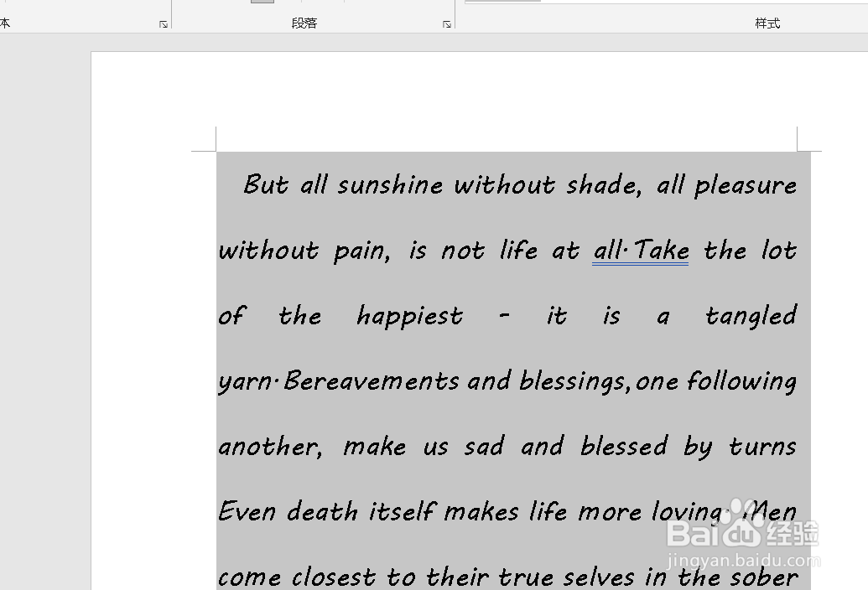868x590 pixels.
Task: Click the word "following" in the text
Action: pyautogui.click(x=742, y=383)
